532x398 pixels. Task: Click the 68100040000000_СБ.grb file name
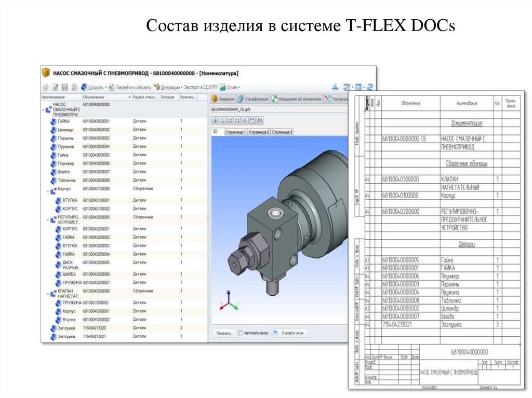tap(231, 109)
